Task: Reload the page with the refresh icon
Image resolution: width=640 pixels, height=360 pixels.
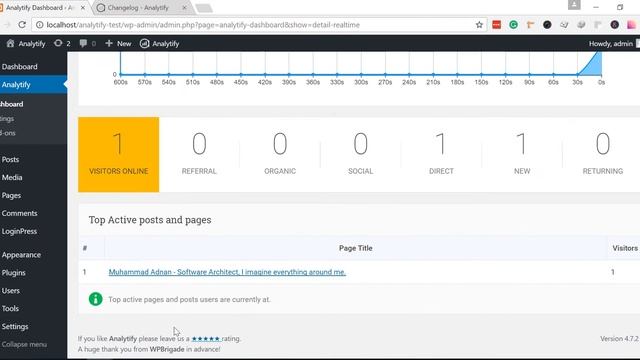Action: pyautogui.click(x=22, y=25)
